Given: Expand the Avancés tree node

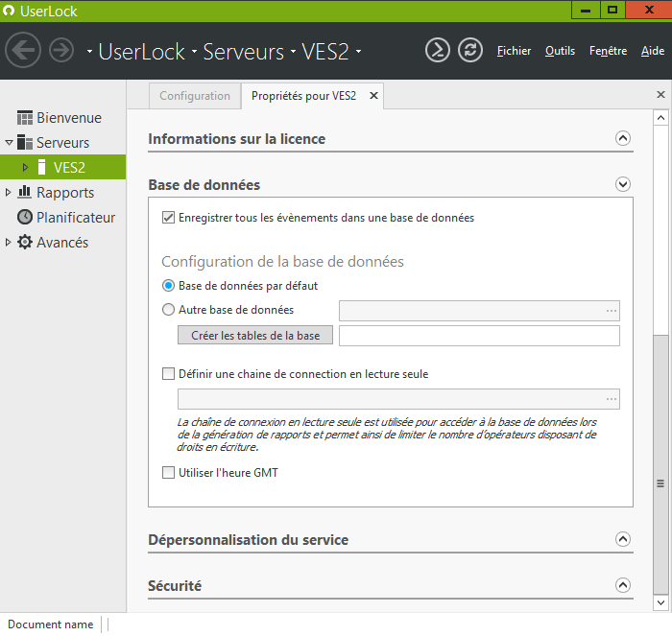Looking at the screenshot, I should tap(8, 242).
